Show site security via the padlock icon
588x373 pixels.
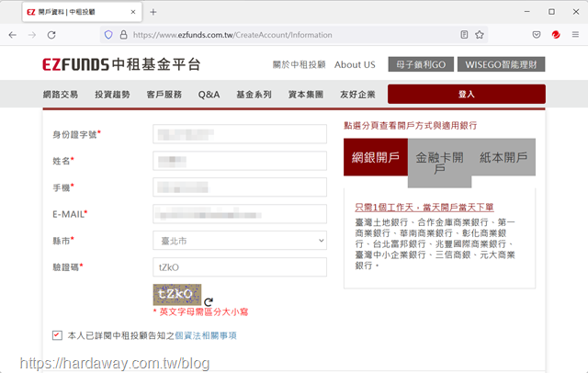point(123,35)
